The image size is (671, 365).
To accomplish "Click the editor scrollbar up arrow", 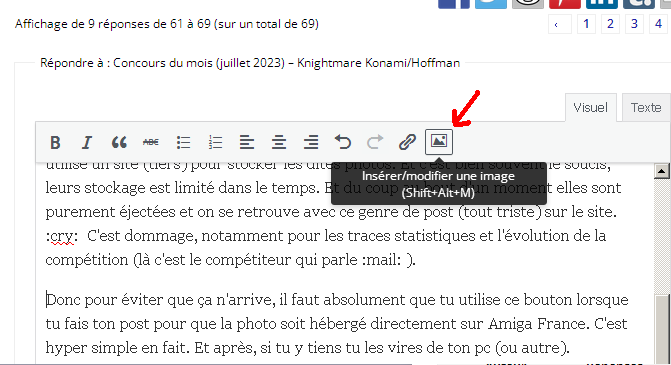I will 661,171.
